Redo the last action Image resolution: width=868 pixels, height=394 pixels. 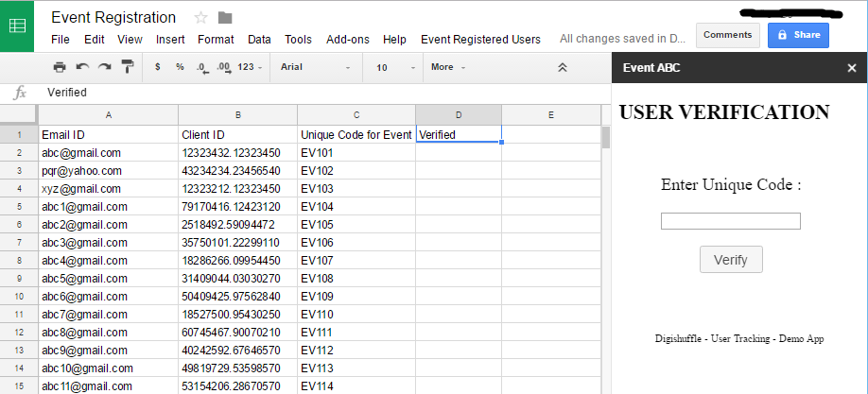pos(105,67)
